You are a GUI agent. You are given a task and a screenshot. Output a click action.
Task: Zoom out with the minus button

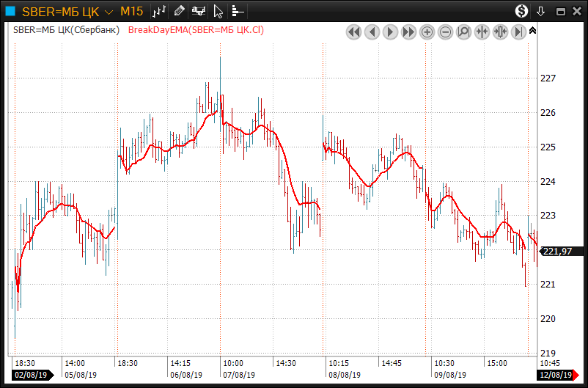tap(446, 32)
